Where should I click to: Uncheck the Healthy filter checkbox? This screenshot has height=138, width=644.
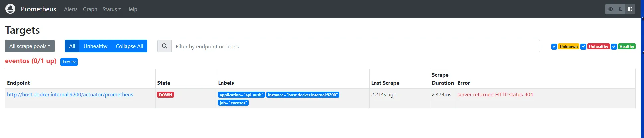(614, 47)
